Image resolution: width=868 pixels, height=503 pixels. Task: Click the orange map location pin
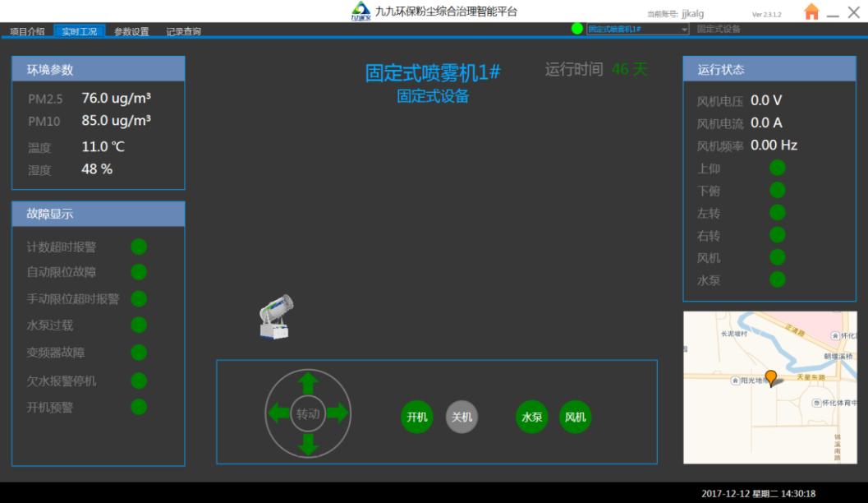770,377
